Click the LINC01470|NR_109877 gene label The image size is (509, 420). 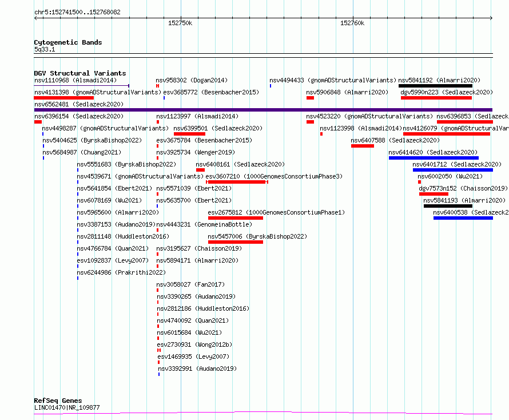point(67,407)
